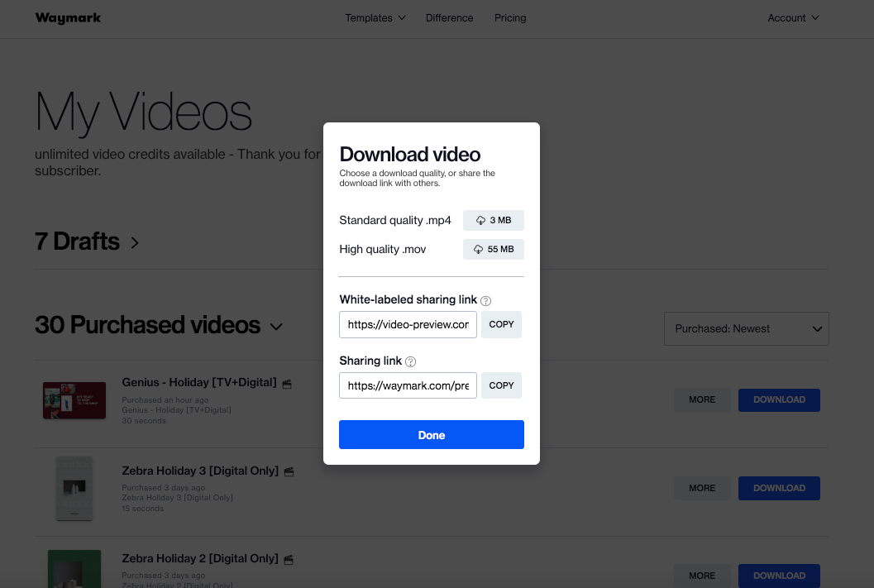Screen dimensions: 874x588
Task: Click the Waymark logo in the header
Action: pyautogui.click(x=68, y=17)
